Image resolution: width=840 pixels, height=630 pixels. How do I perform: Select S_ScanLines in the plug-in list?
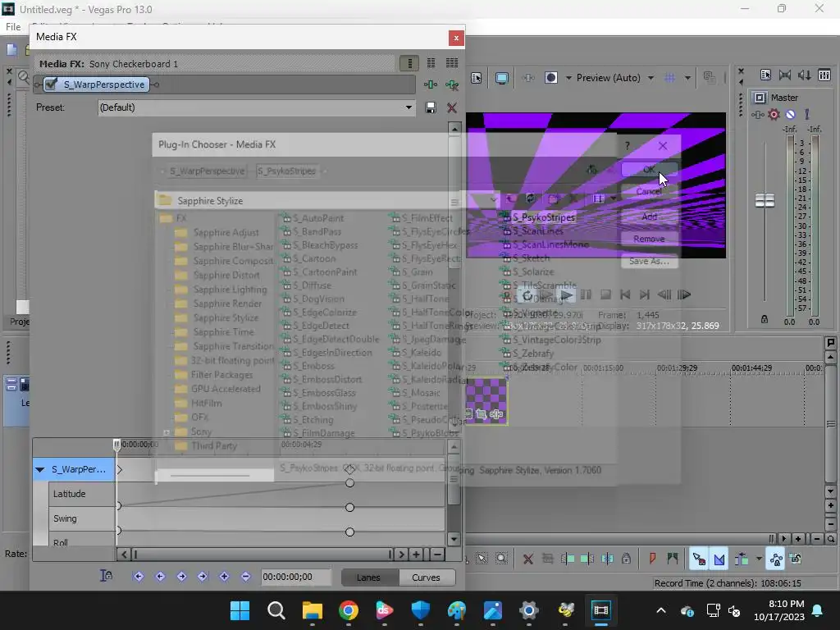pyautogui.click(x=538, y=231)
